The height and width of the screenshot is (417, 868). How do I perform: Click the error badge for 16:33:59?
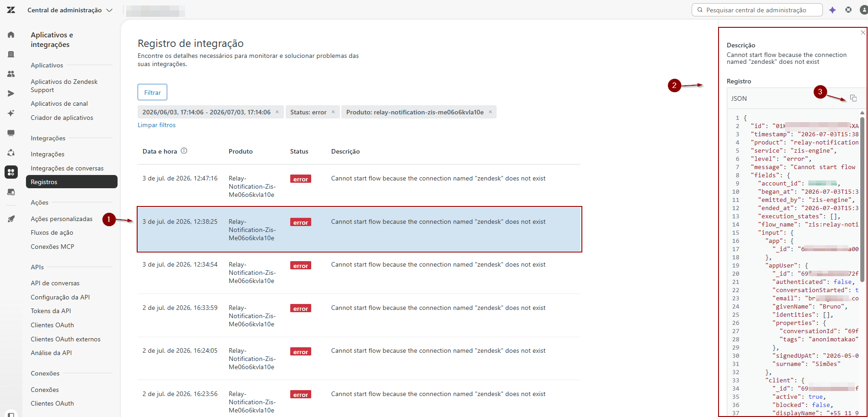tap(301, 309)
